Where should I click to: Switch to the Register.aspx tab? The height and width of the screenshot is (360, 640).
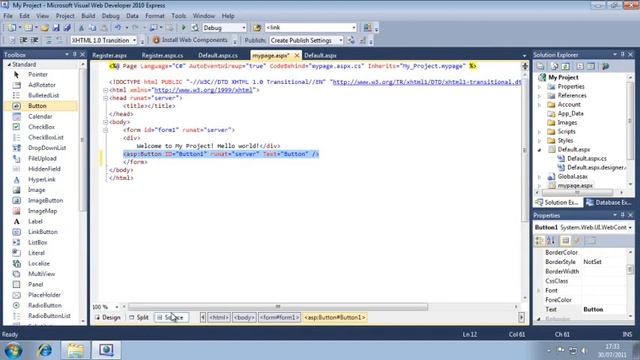click(109, 55)
